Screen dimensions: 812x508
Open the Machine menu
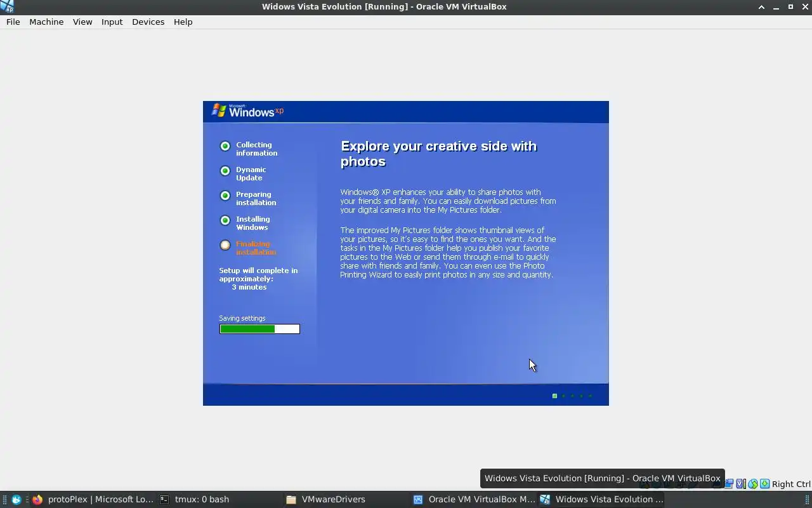(x=46, y=22)
